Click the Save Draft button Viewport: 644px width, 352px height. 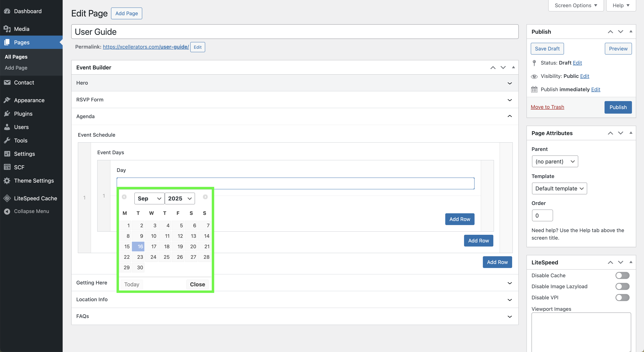(x=547, y=49)
